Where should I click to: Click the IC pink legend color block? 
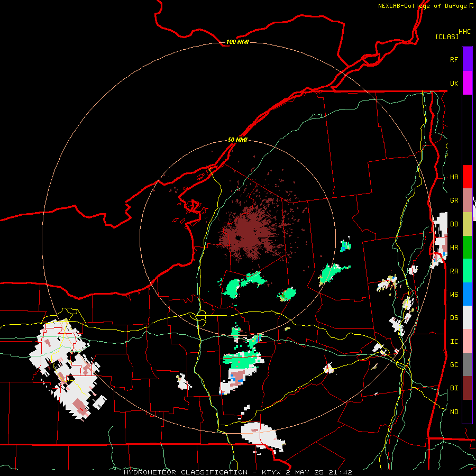click(467, 341)
